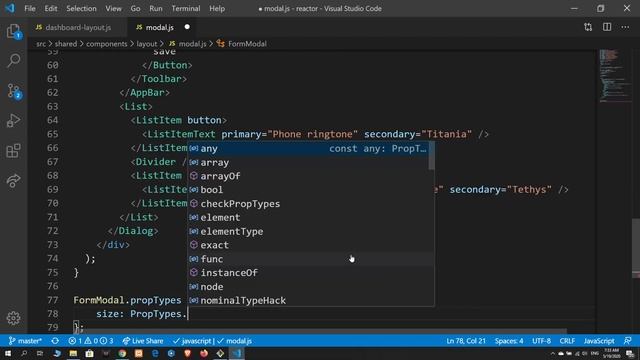Select 'bool' autocomplete suggestion
This screenshot has width=640, height=360.
coord(308,190)
